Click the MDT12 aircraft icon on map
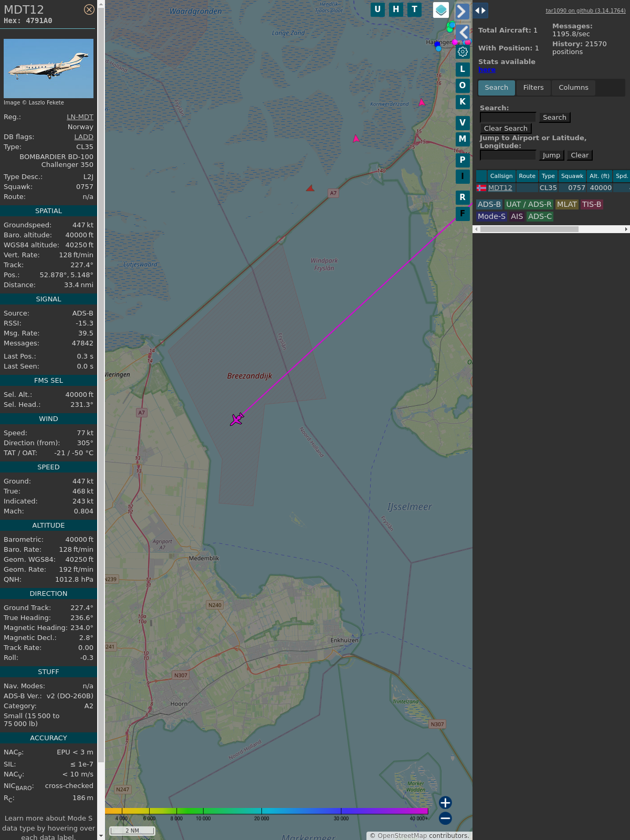 [x=237, y=419]
